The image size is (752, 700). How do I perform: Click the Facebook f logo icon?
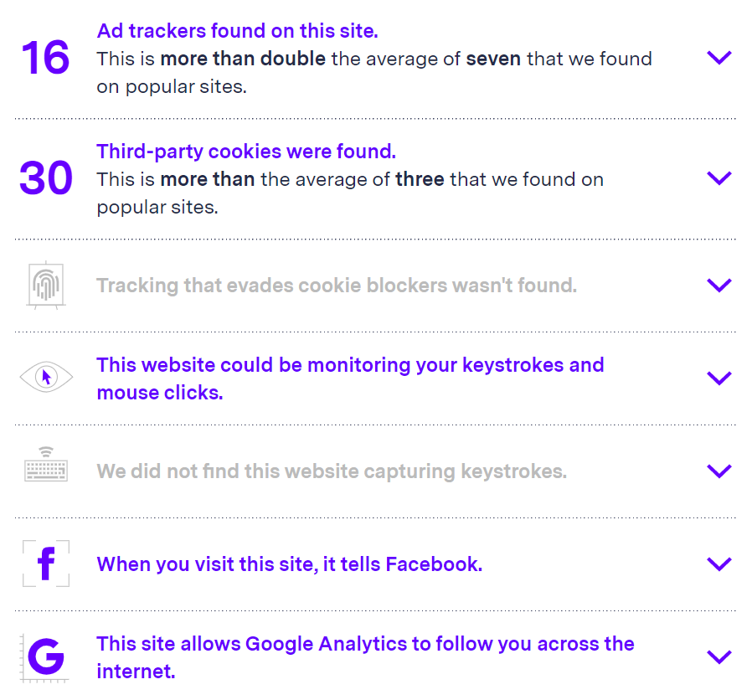click(46, 564)
